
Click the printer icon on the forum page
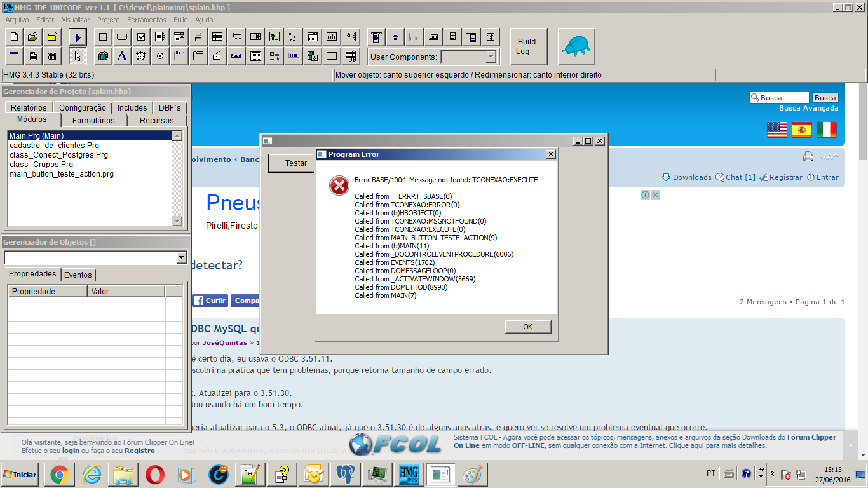point(808,157)
